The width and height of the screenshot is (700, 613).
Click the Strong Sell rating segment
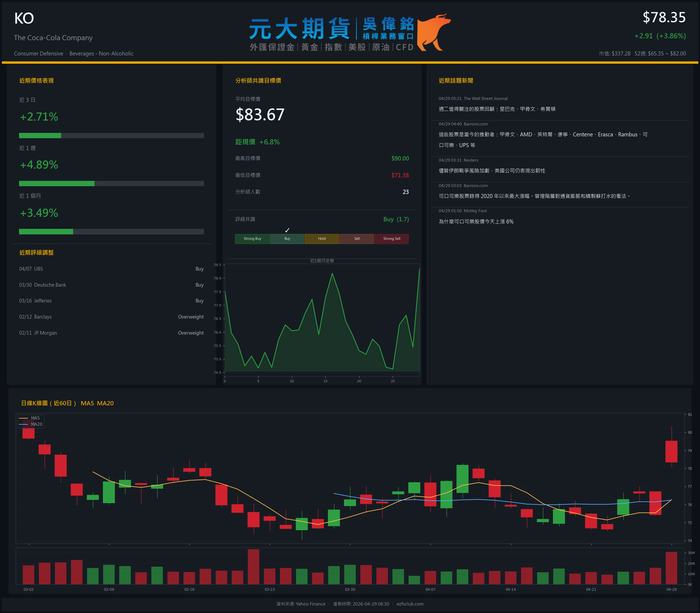pyautogui.click(x=391, y=239)
